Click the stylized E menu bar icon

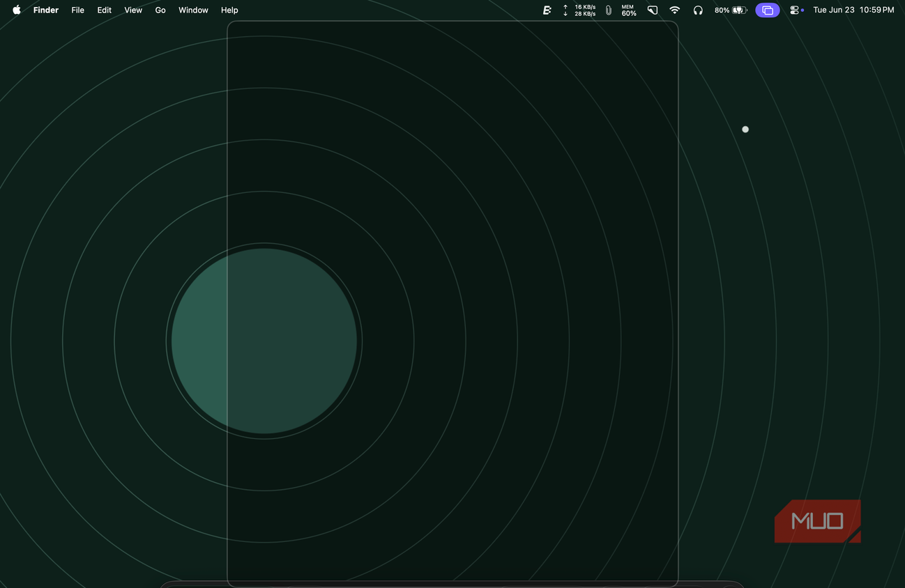[547, 10]
